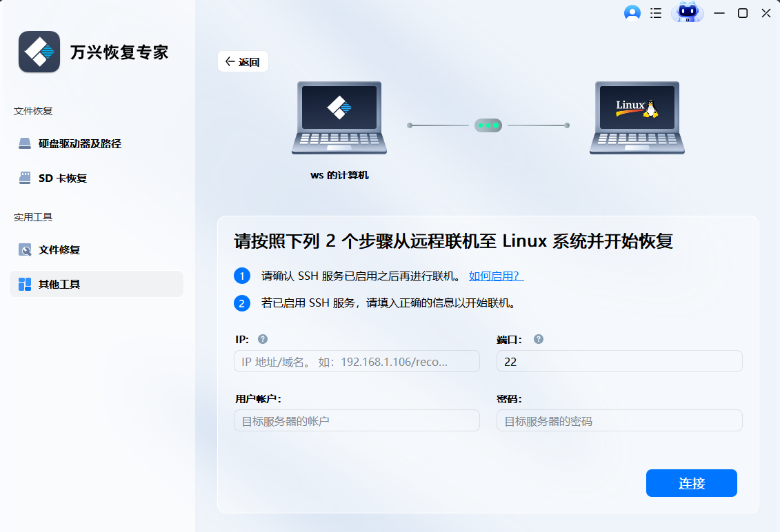Show the 端口 help question mark tooltip
The image size is (780, 532).
coord(538,339)
